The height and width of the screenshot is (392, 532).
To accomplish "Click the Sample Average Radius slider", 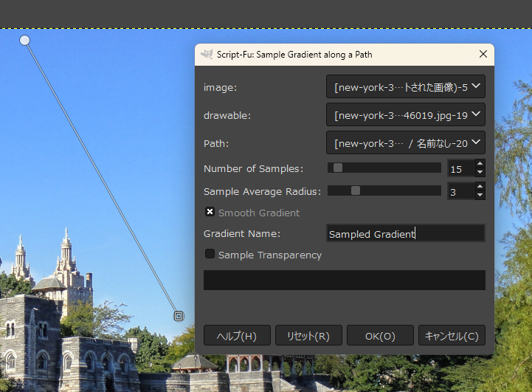I will (384, 191).
